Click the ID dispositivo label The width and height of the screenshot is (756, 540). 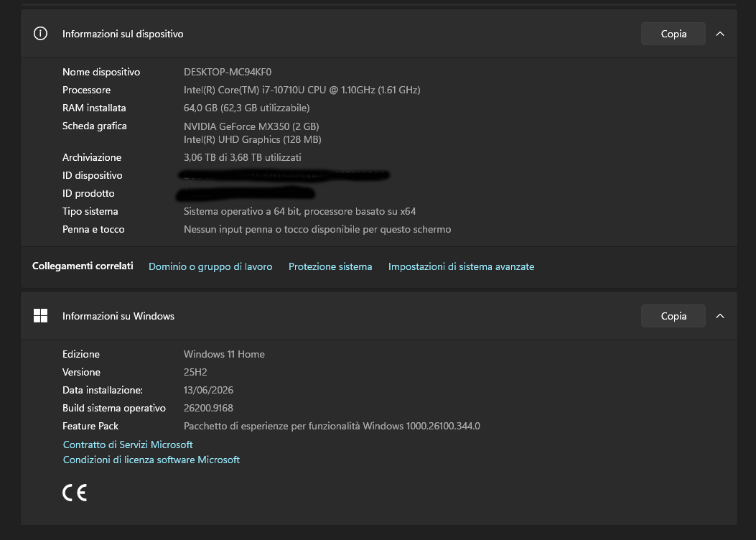coord(92,175)
